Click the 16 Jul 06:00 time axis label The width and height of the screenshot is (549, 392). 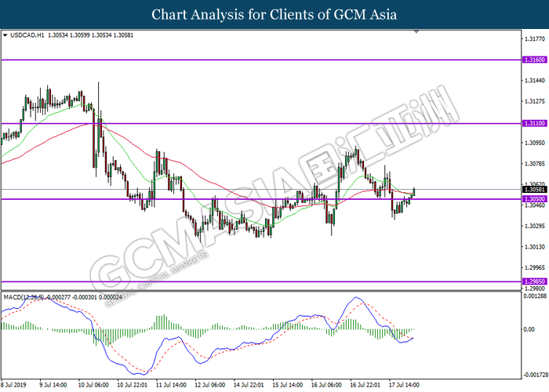(326, 385)
